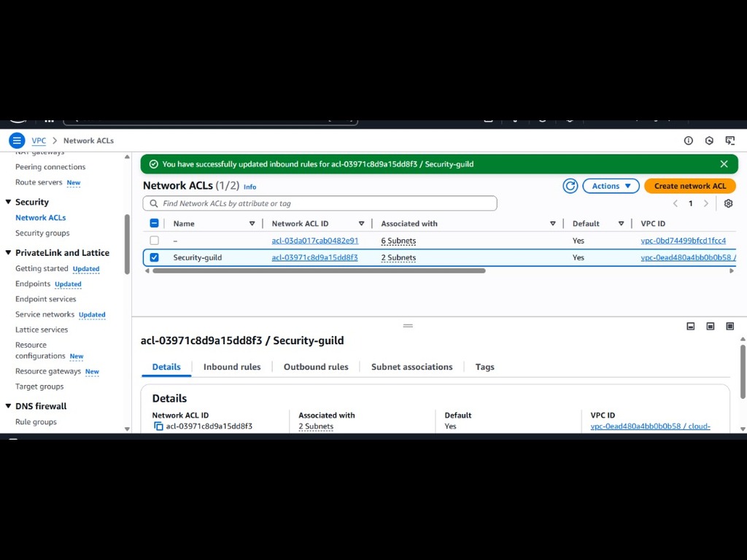Click the success checkmark icon in banner
Screen dimensions: 747x560
click(x=153, y=164)
